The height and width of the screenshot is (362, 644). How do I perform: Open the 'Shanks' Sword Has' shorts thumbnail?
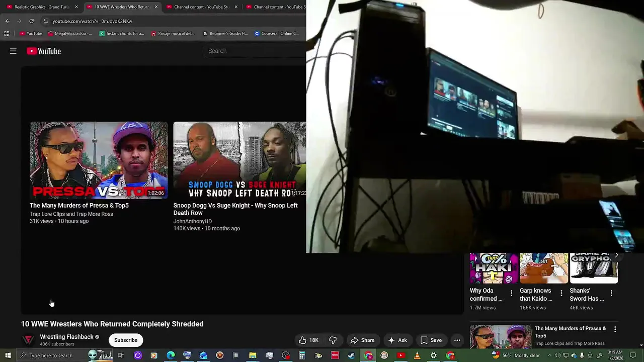pyautogui.click(x=594, y=268)
